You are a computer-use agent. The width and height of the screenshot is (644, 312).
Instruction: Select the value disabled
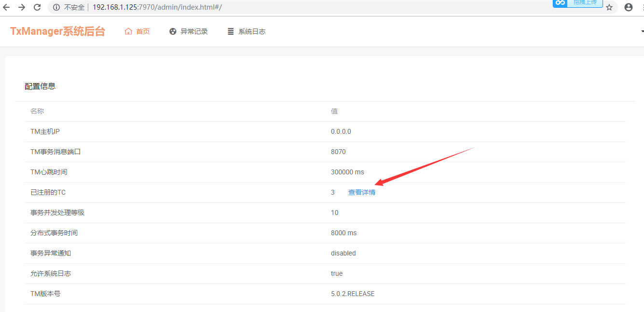pyautogui.click(x=343, y=253)
